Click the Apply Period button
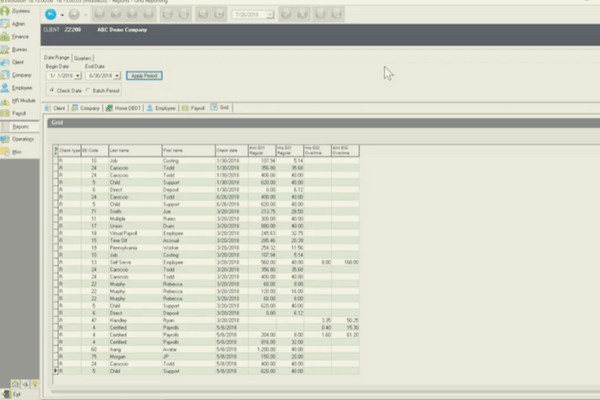Image resolution: width=600 pixels, height=400 pixels. [x=144, y=76]
